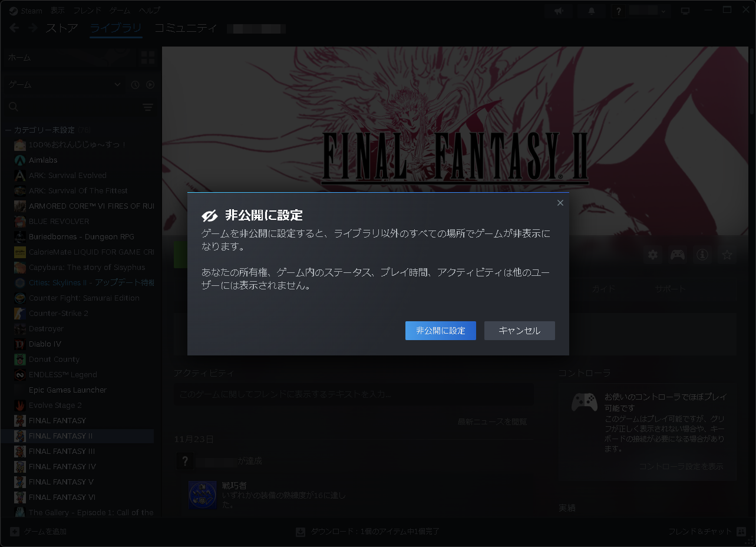Click the 戦巧者 achievement thumbnail
Viewport: 756px width, 547px height.
click(202, 495)
